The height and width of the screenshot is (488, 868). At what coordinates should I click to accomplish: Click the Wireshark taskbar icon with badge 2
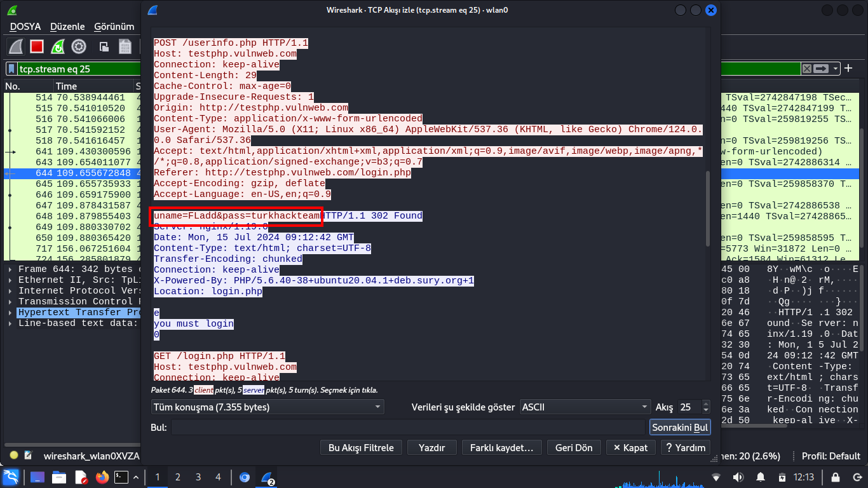pyautogui.click(x=267, y=477)
